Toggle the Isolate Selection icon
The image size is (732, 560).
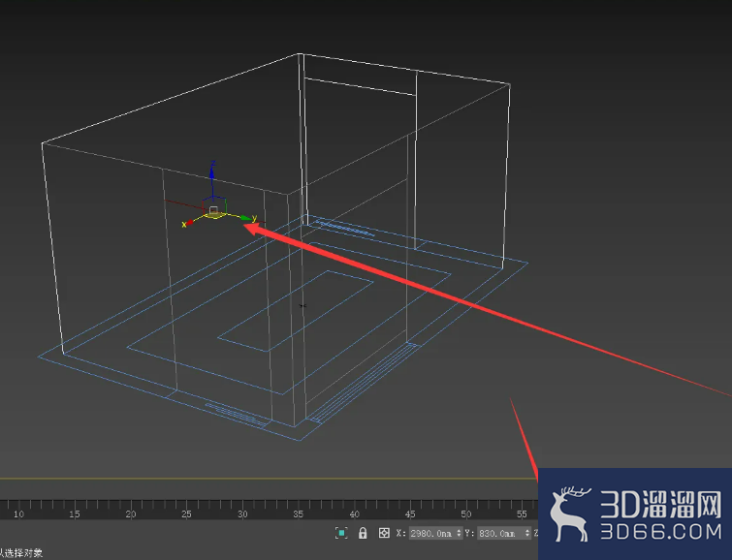click(x=341, y=533)
